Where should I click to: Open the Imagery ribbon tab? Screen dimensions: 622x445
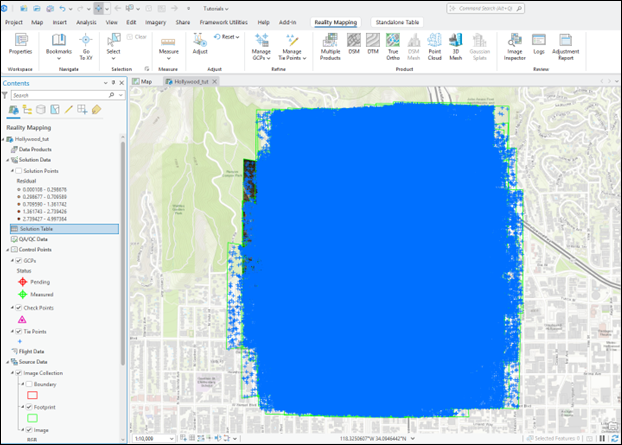tap(156, 22)
